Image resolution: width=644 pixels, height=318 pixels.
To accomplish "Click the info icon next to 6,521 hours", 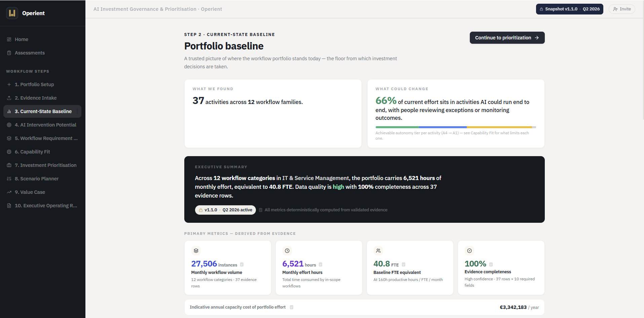I will coord(320,264).
